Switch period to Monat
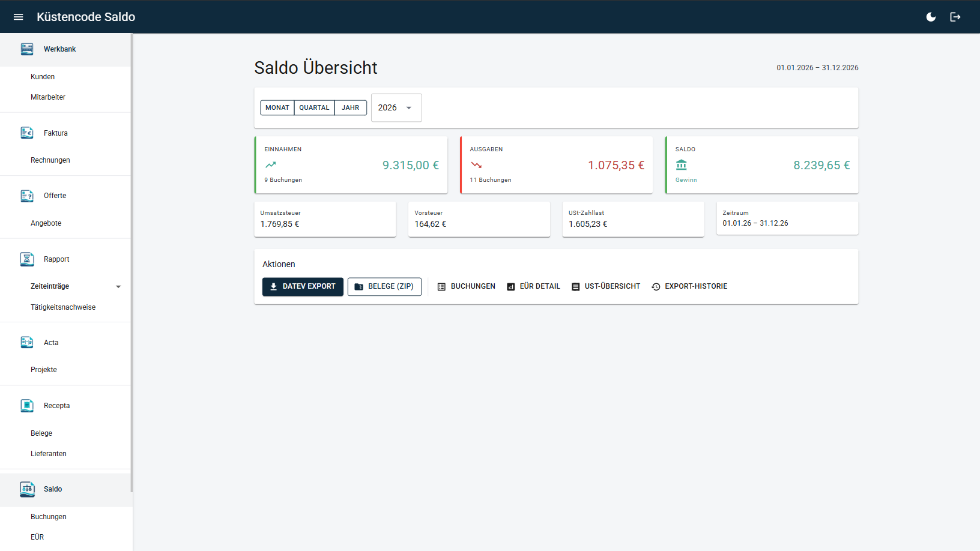Viewport: 980px width, 551px height. 277,108
